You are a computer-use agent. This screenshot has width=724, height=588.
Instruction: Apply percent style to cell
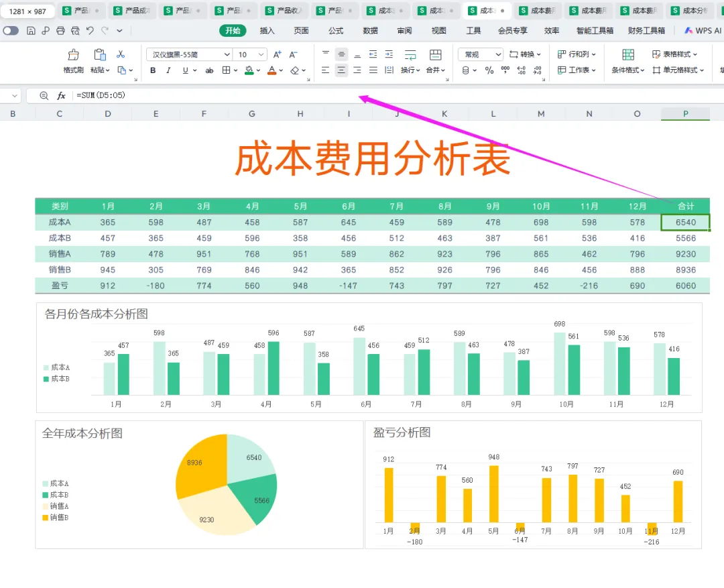[489, 70]
